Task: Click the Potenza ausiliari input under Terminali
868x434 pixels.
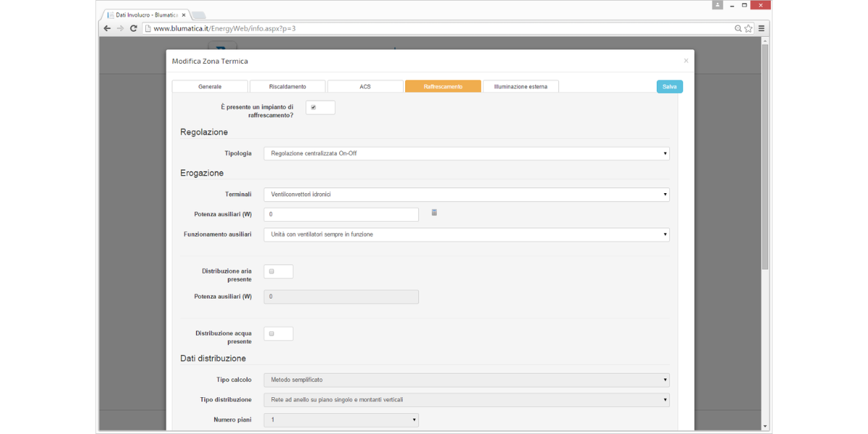Action: [341, 215]
